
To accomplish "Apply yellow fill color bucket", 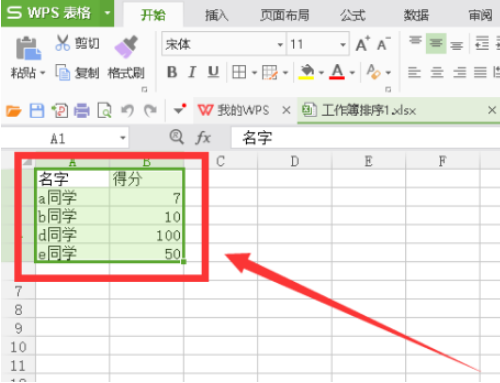I will tap(307, 72).
